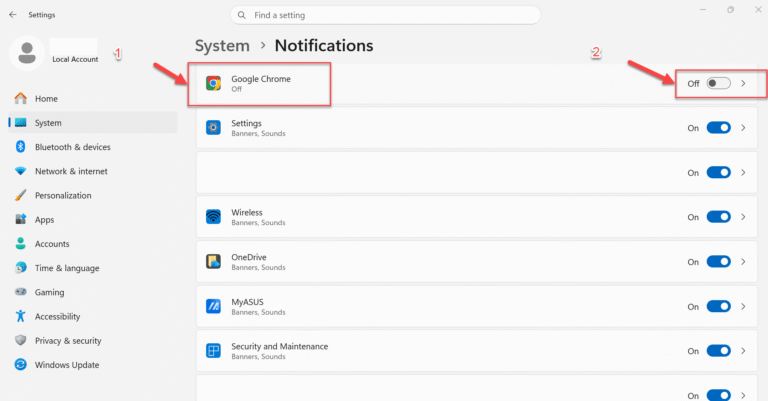Toggle Security and Maintenance notifications
768x401 pixels.
(x=719, y=351)
